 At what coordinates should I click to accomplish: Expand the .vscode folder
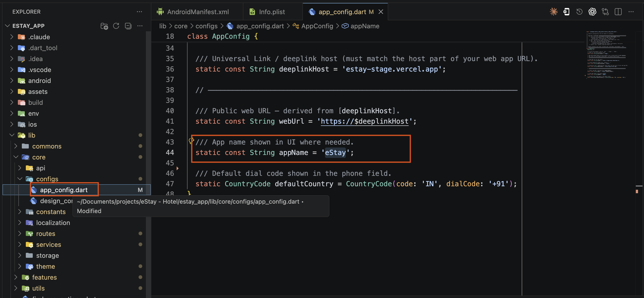tap(11, 70)
